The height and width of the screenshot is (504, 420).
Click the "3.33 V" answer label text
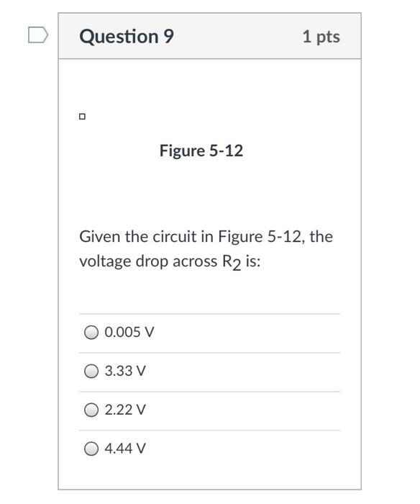click(x=125, y=371)
